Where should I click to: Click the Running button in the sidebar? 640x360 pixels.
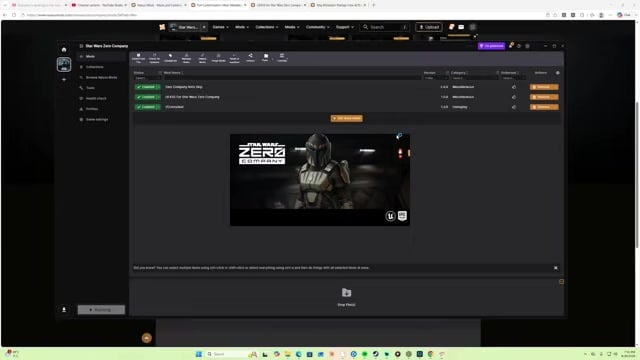(x=101, y=310)
